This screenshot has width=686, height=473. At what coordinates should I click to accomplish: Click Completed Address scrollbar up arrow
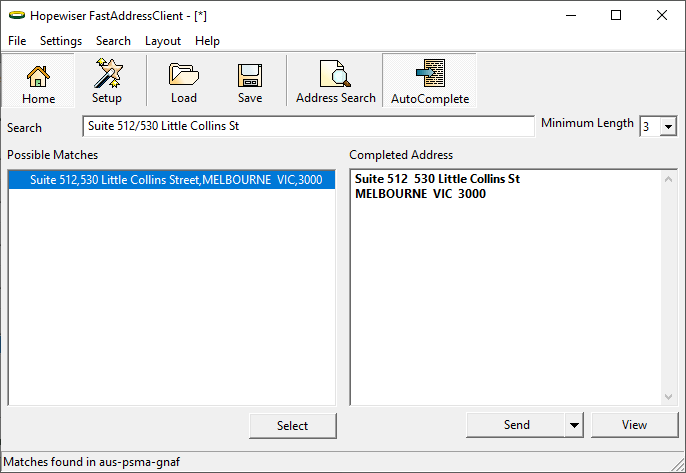tap(668, 179)
